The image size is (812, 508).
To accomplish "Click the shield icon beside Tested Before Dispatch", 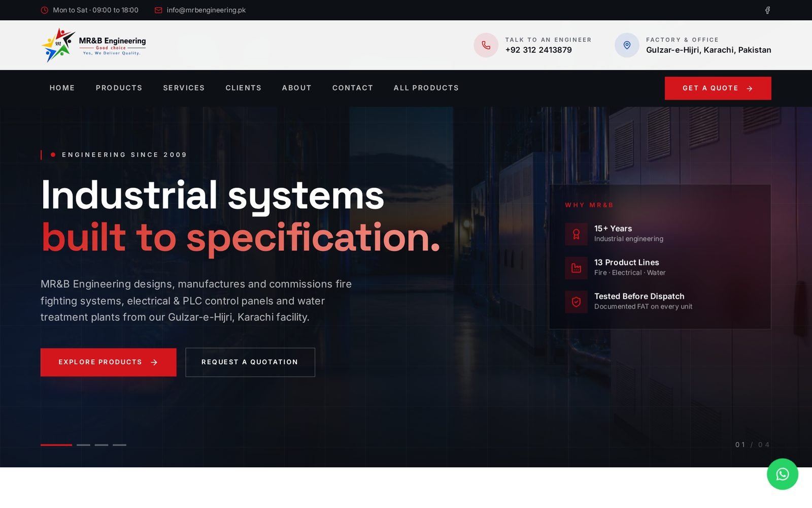I will [x=576, y=302].
